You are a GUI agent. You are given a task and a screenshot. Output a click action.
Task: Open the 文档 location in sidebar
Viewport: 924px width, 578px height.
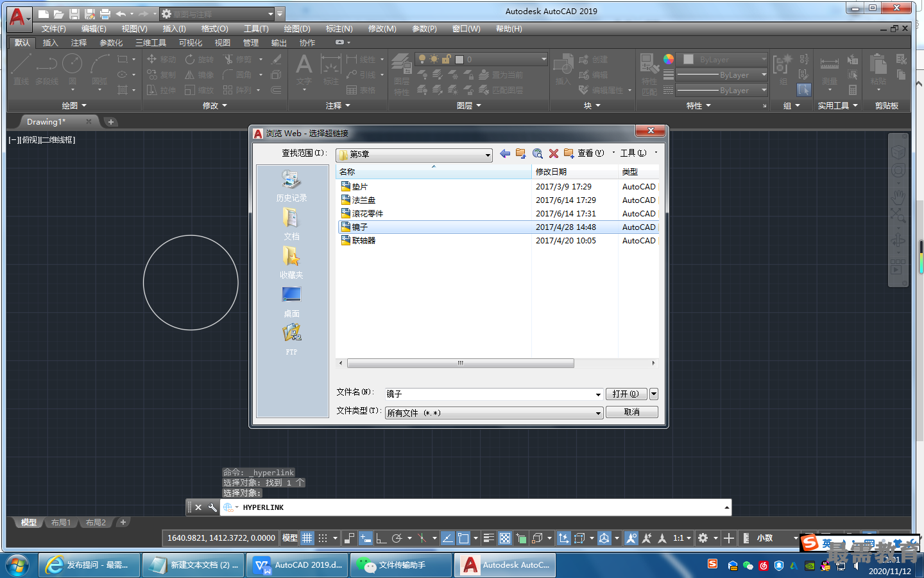[291, 225]
